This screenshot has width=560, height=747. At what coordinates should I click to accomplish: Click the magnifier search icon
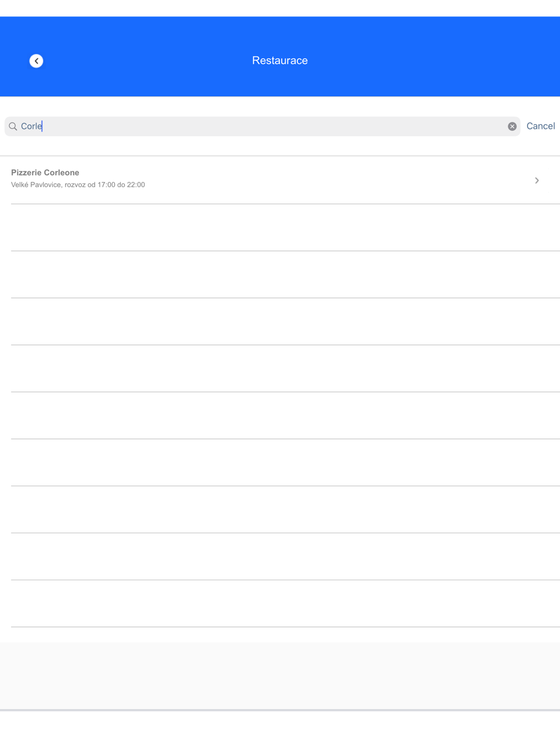point(13,127)
